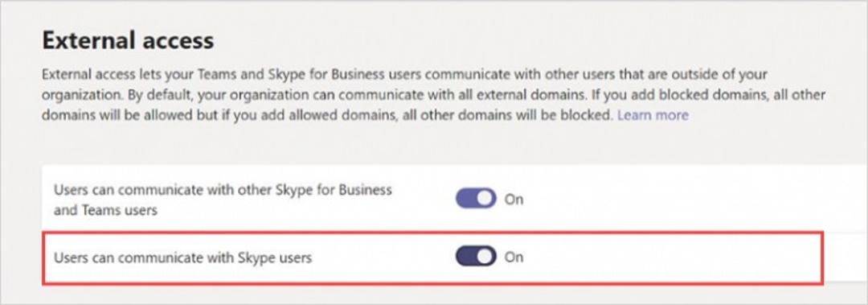This screenshot has height=305, width=868.
Task: Click the External access heading
Action: click(128, 40)
